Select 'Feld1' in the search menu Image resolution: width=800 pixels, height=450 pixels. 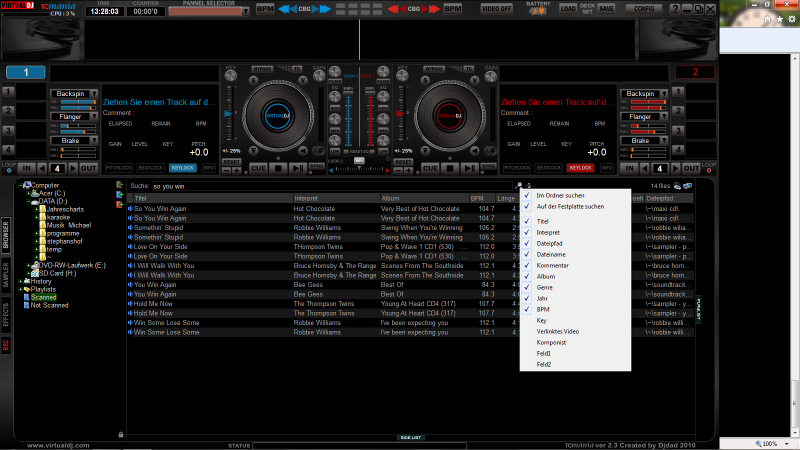coord(575,354)
